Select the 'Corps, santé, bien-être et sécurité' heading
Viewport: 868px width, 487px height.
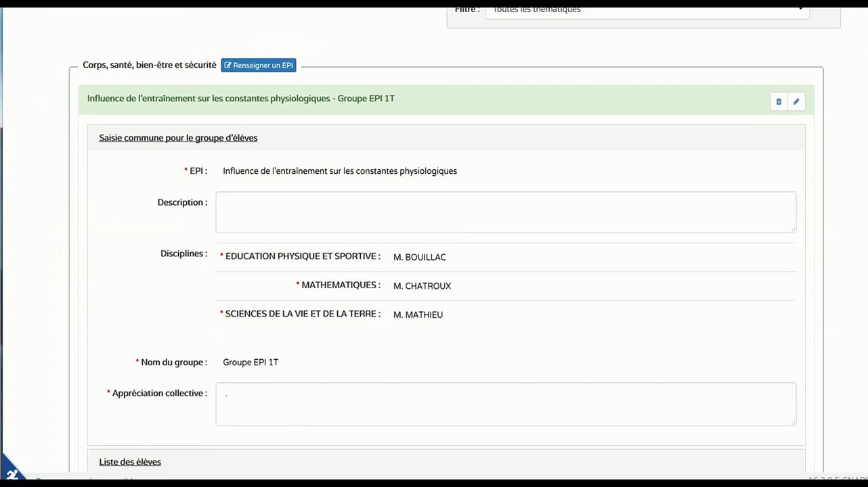(x=150, y=65)
